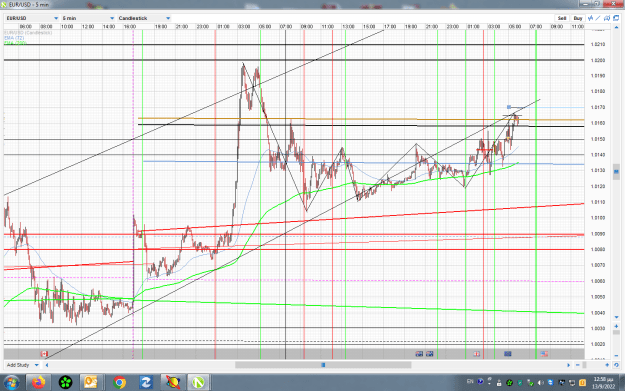Click the EMA (72) indicator label
Image resolution: width=625 pixels, height=391 pixels.
(14, 38)
